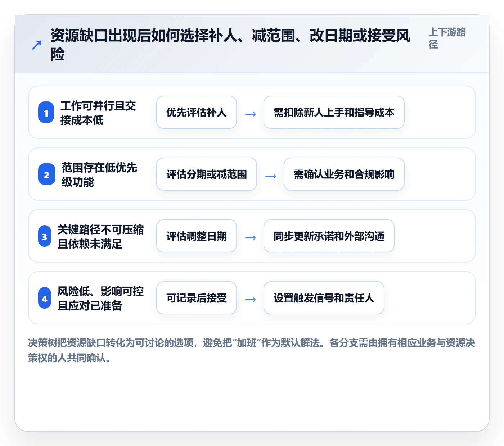Click the number 4 step badge
This screenshot has height=446, width=504.
pyautogui.click(x=45, y=298)
